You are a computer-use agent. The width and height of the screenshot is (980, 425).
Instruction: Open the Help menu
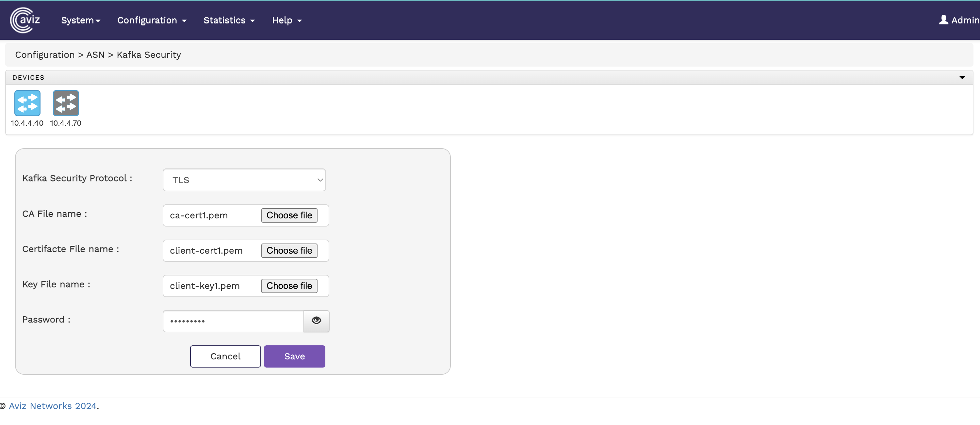tap(286, 21)
